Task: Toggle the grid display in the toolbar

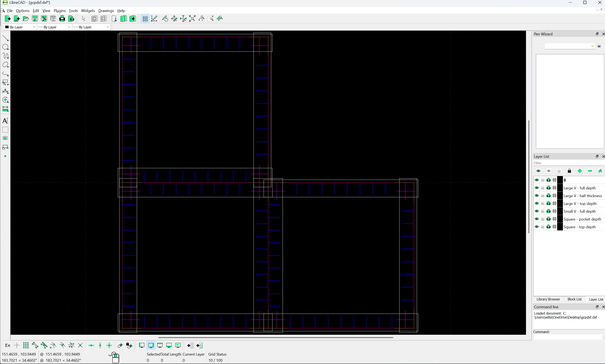Action: (145, 19)
